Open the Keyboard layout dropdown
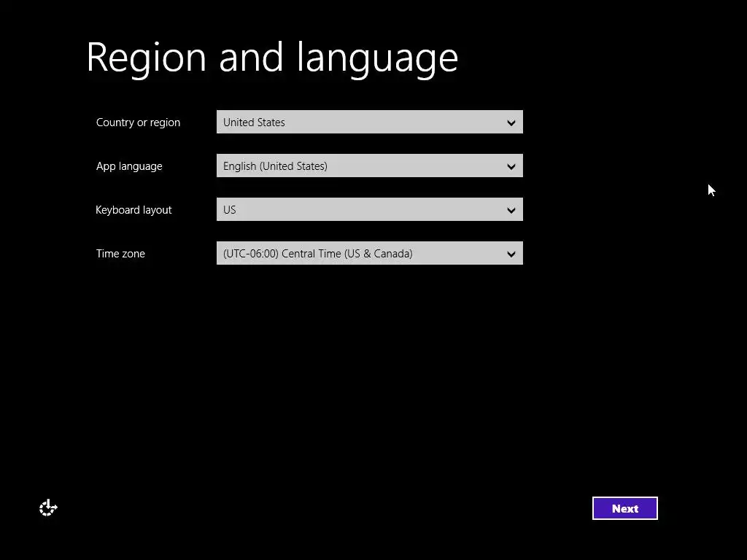Viewport: 747px width, 560px height. click(x=370, y=209)
